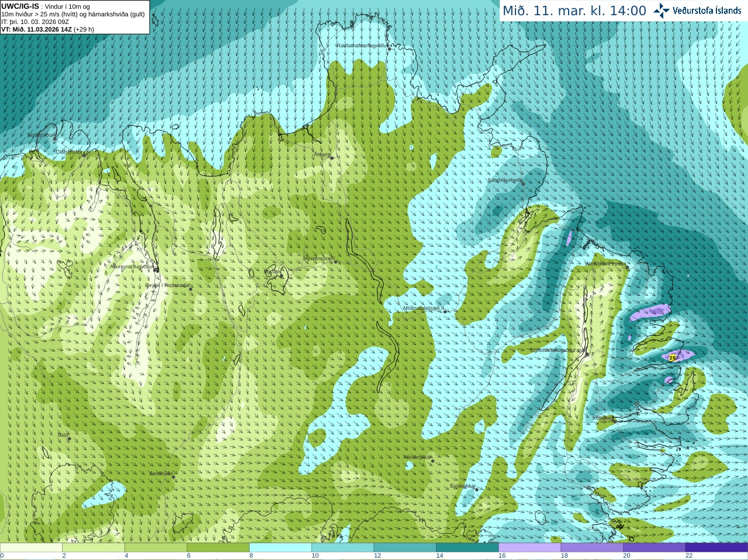Click the 6–8 m/s legend swatch
This screenshot has width=748, height=560.
pyautogui.click(x=218, y=548)
